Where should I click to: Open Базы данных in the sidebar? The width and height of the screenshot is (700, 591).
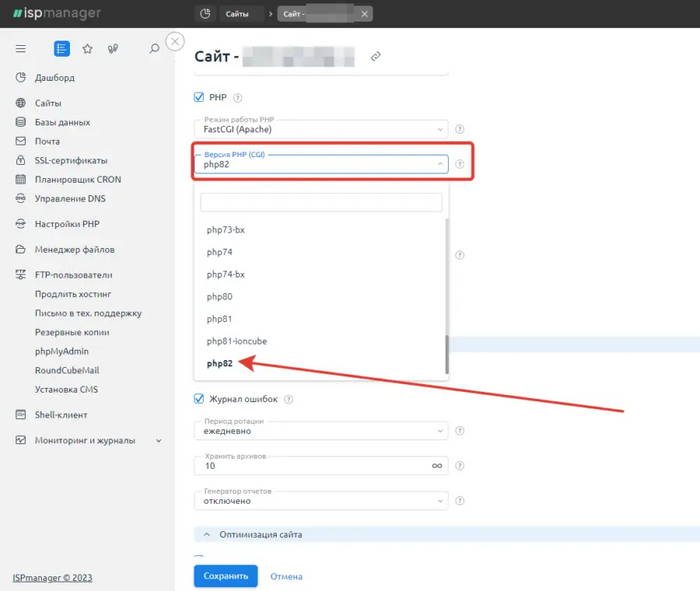pos(62,122)
